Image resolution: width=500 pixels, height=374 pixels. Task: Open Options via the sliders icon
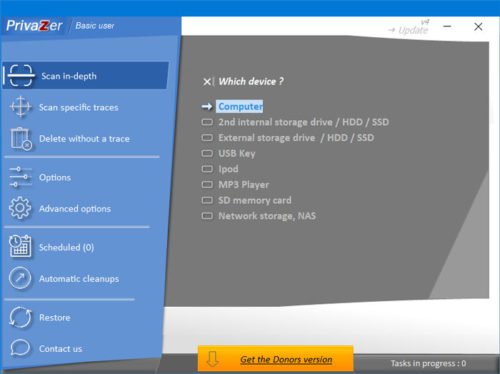[21, 177]
